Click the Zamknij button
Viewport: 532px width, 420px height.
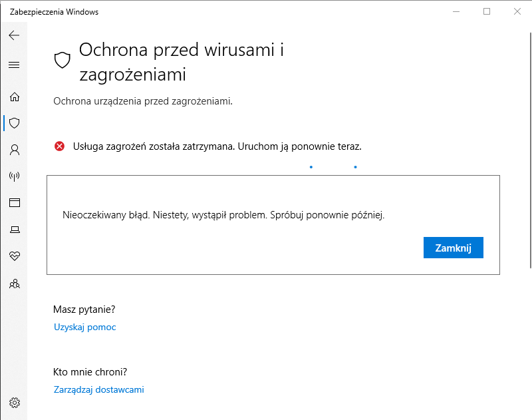coord(454,248)
